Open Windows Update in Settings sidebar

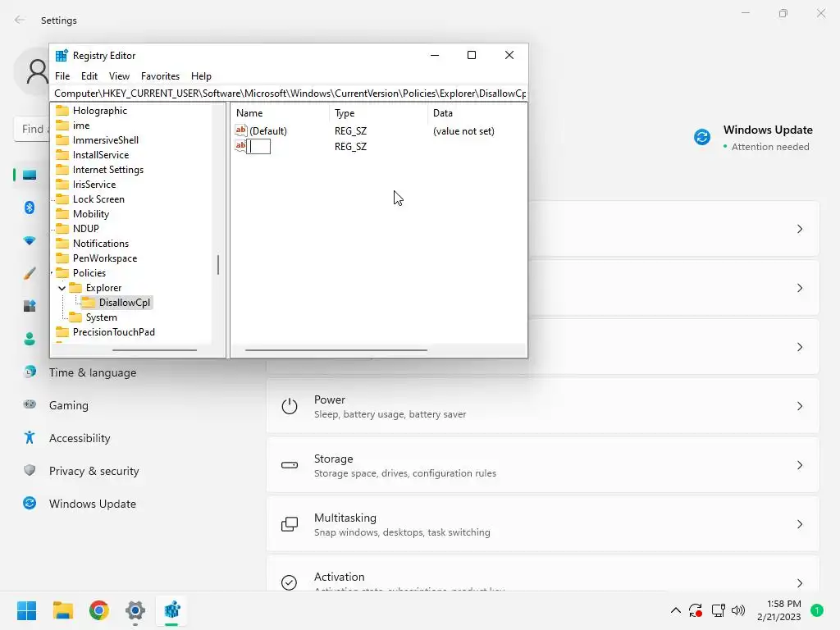tap(92, 504)
